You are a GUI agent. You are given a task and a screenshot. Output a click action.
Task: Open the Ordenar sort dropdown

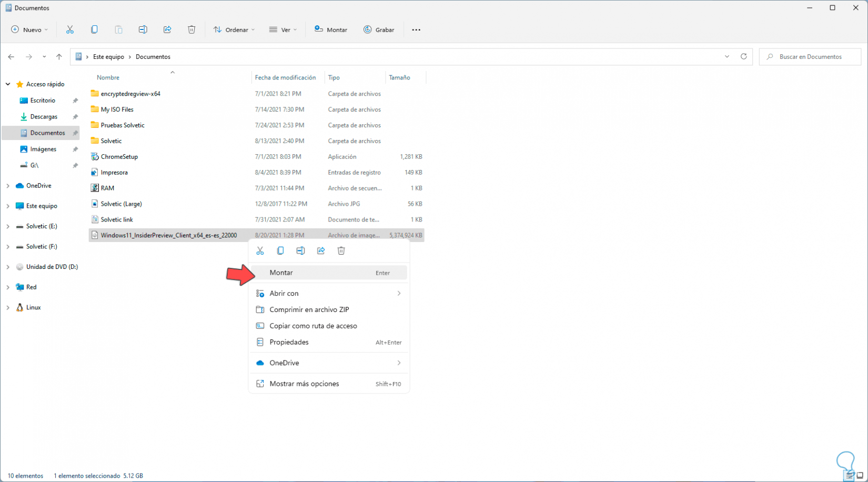click(234, 30)
